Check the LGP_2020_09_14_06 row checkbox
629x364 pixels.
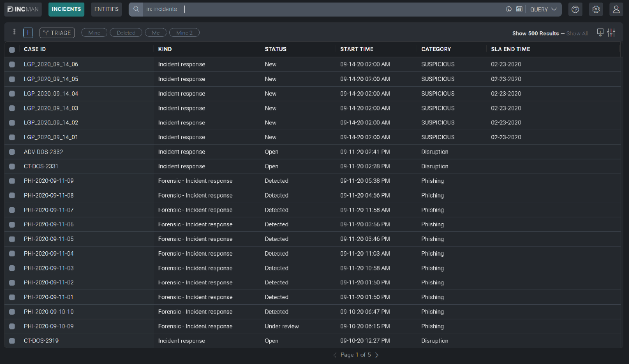[12, 64]
